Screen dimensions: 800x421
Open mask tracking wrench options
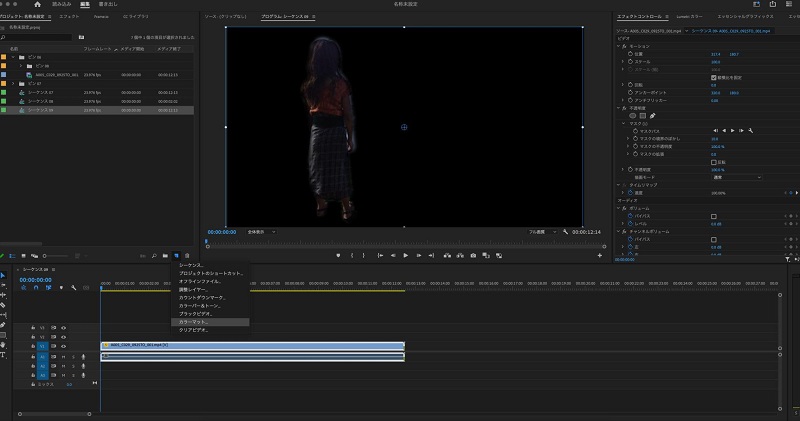click(x=751, y=131)
